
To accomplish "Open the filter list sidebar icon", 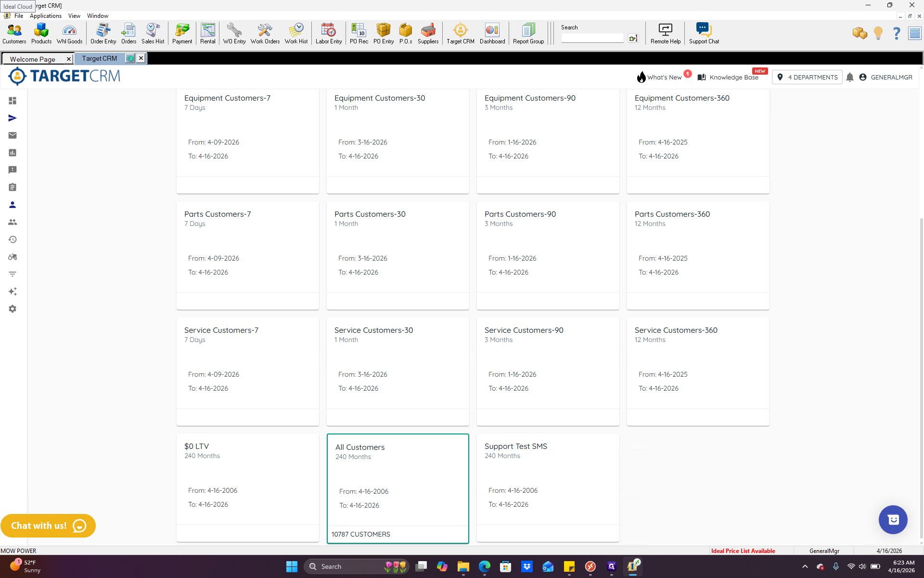I will (13, 274).
